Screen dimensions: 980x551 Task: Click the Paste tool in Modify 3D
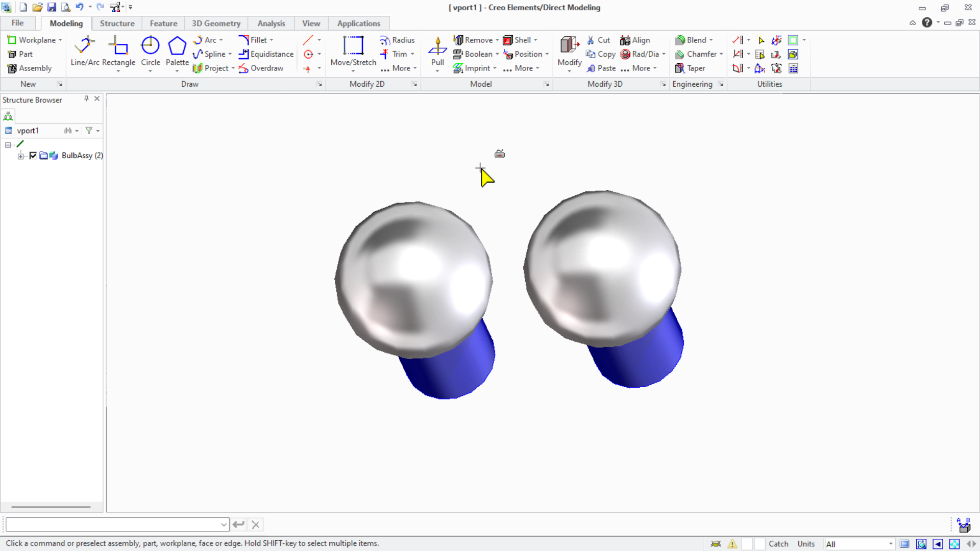click(601, 68)
